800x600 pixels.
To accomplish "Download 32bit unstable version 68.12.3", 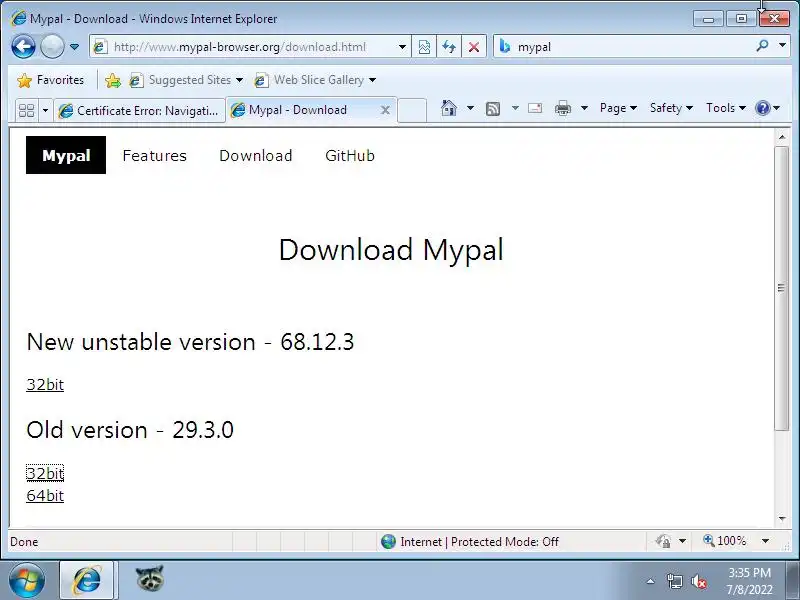I will click(x=45, y=384).
